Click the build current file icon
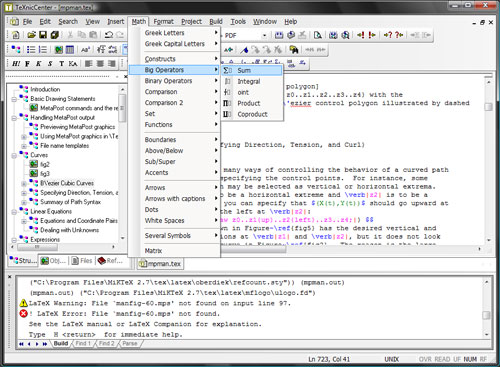The width and height of the screenshot is (500, 367). [x=279, y=35]
